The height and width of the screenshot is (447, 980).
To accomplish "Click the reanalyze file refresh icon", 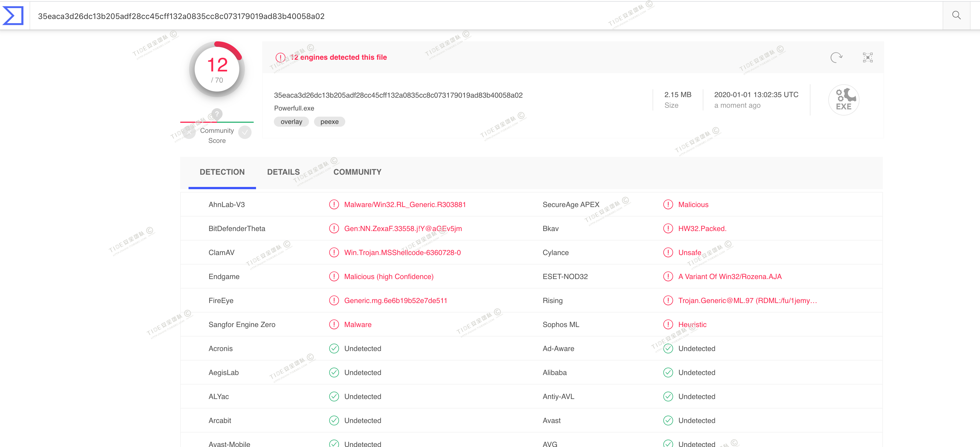I will [x=836, y=57].
